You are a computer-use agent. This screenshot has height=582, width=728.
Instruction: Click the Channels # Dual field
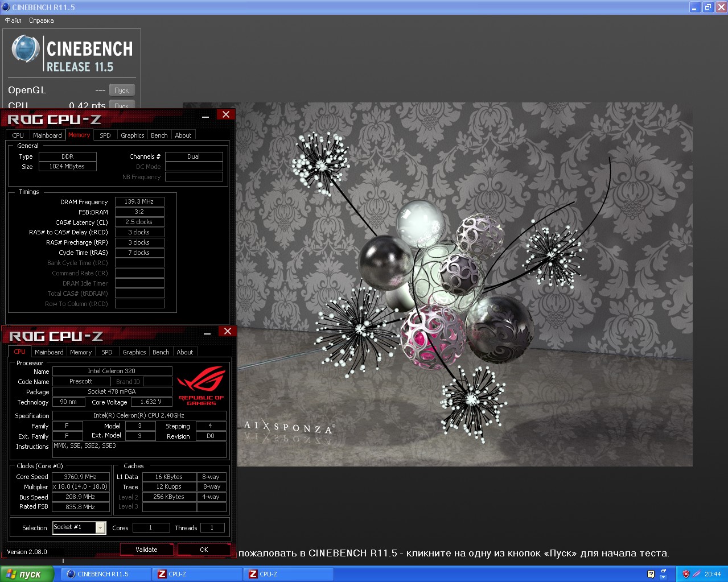194,156
